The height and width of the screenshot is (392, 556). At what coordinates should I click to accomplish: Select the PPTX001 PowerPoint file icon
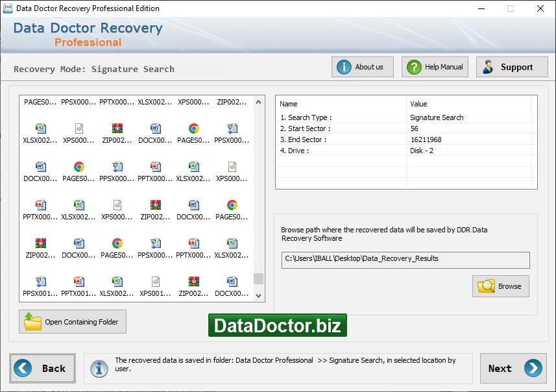79,282
